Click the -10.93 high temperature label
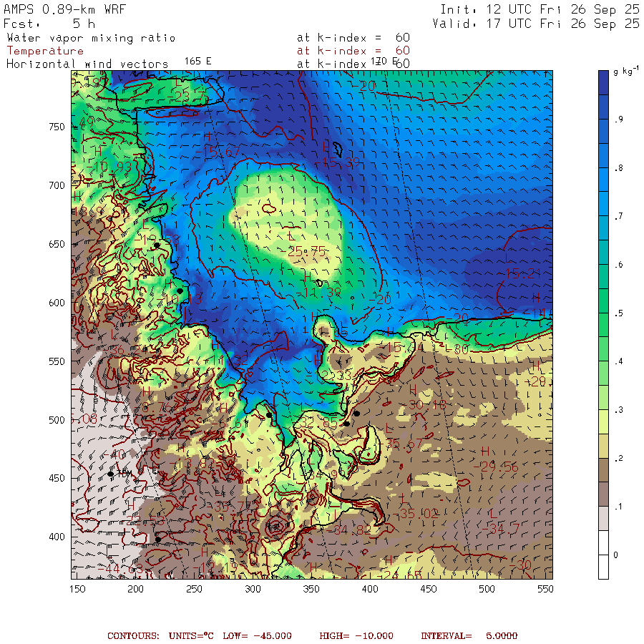 pyautogui.click(x=109, y=167)
